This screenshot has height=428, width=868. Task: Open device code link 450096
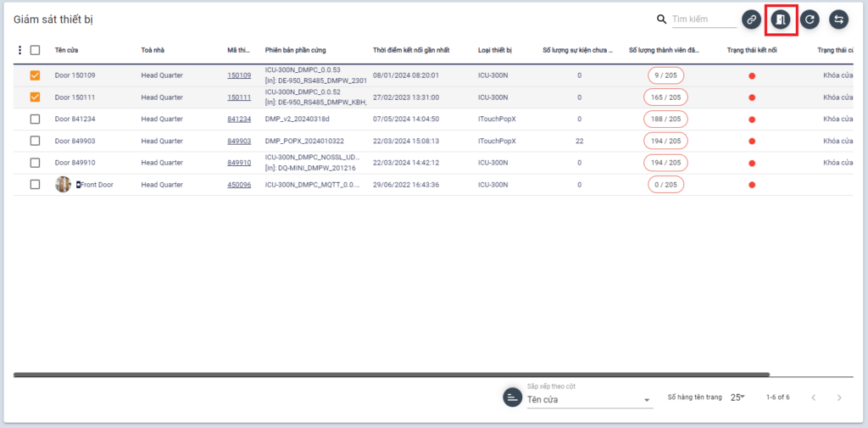[x=239, y=185]
